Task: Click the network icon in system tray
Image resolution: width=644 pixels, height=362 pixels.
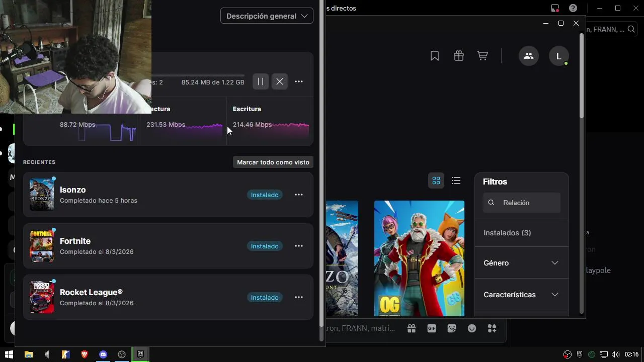Action: (604, 354)
